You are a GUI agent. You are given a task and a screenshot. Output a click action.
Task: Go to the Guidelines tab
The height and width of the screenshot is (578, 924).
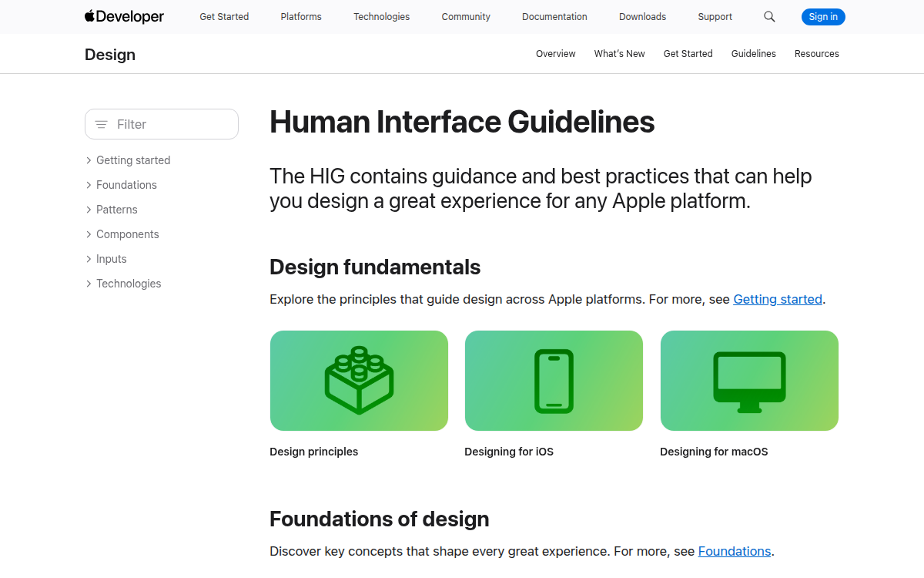754,54
